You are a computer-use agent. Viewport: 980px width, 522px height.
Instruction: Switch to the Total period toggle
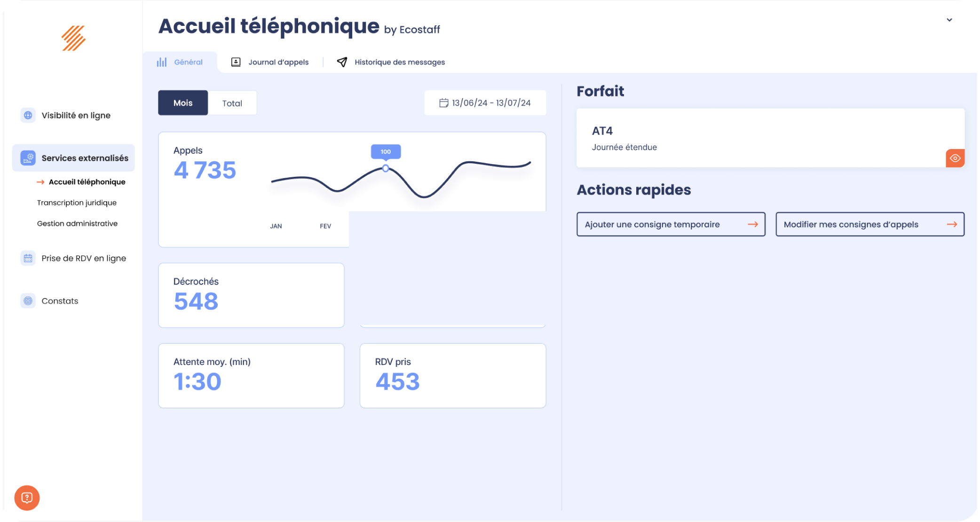232,103
